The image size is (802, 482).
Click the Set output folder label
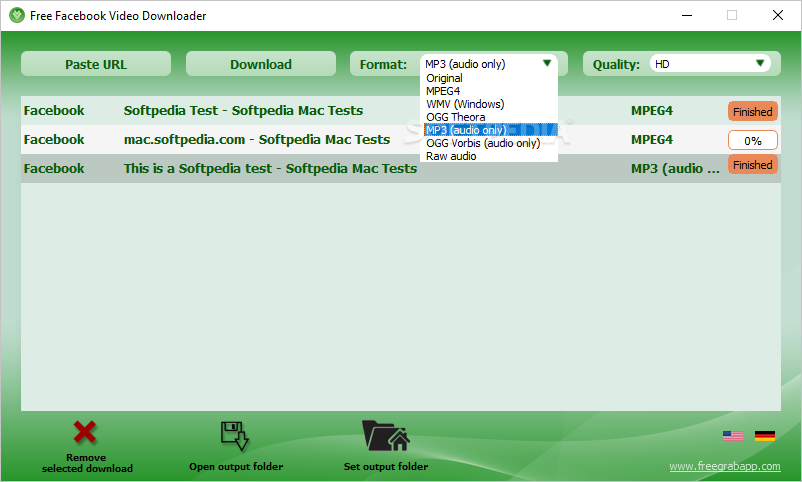click(386, 467)
